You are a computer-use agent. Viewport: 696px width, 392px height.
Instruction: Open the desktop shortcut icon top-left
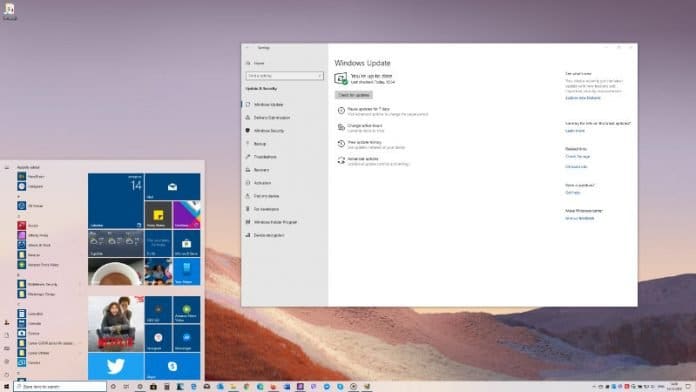[9, 11]
